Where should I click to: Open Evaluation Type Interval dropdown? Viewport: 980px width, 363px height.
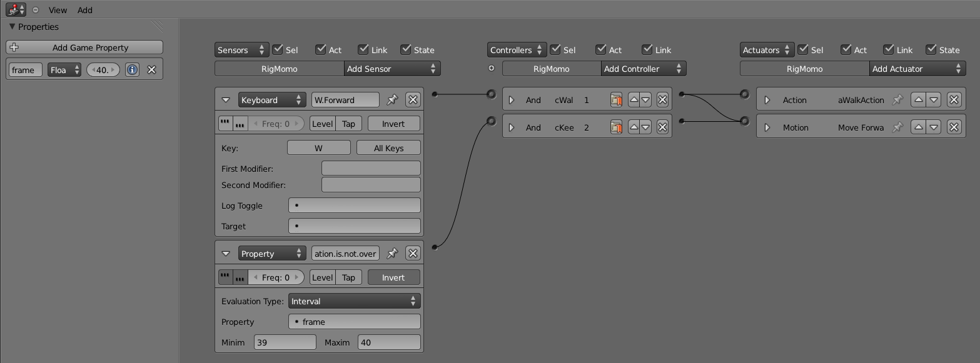(x=354, y=301)
